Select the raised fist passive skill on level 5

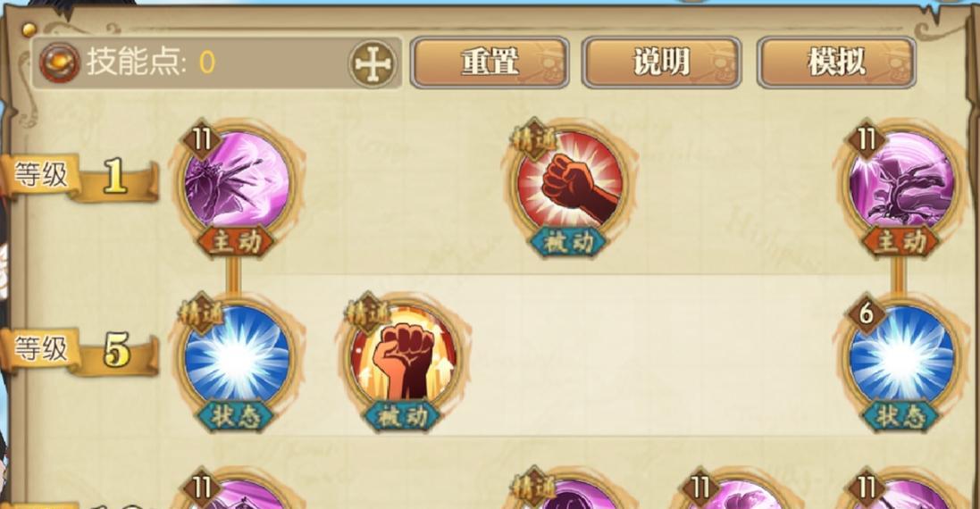pyautogui.click(x=403, y=355)
